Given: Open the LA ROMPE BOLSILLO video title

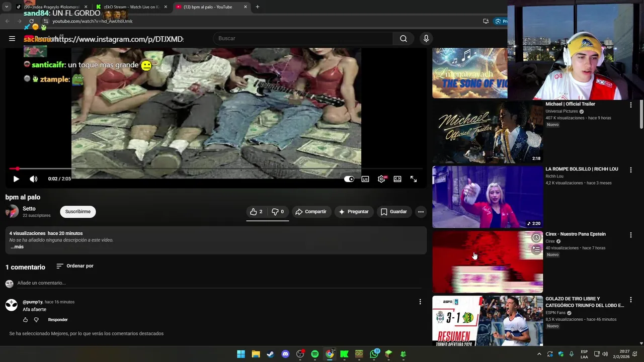Looking at the screenshot, I should click(x=582, y=169).
